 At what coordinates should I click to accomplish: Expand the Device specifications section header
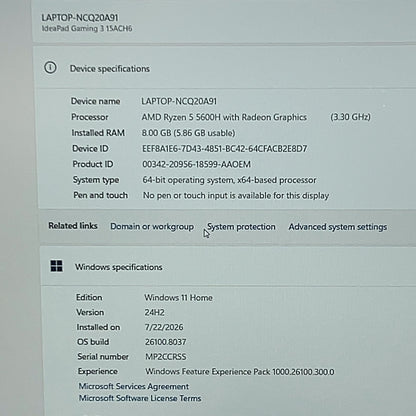click(x=225, y=68)
